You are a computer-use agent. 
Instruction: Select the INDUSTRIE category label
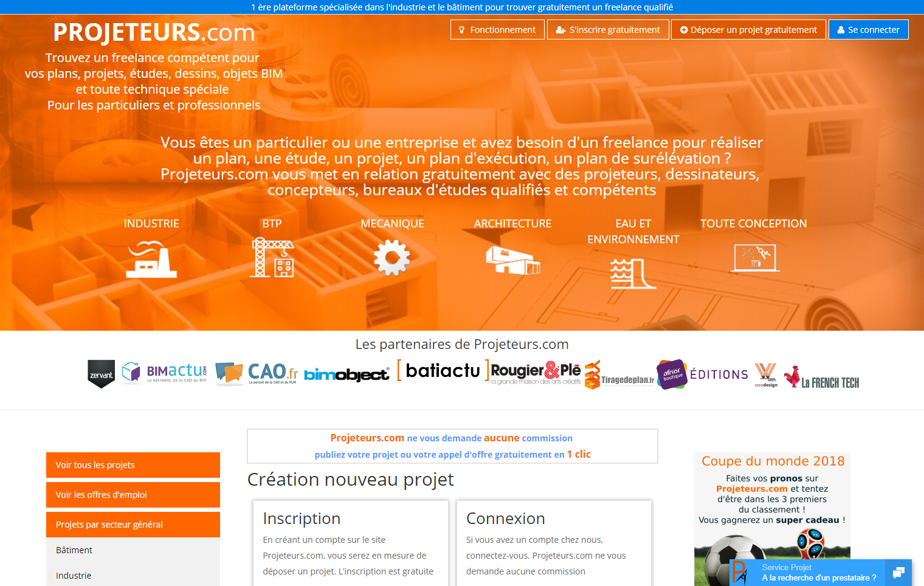pos(151,224)
